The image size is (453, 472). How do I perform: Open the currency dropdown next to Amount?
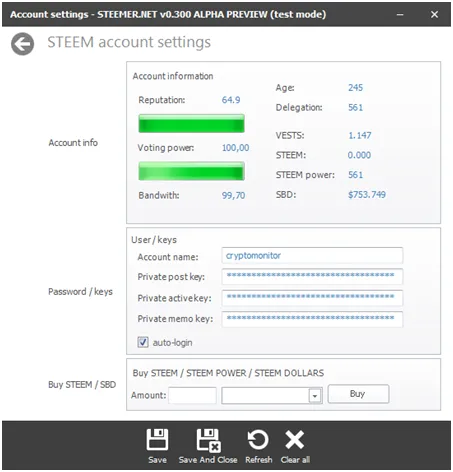click(315, 396)
